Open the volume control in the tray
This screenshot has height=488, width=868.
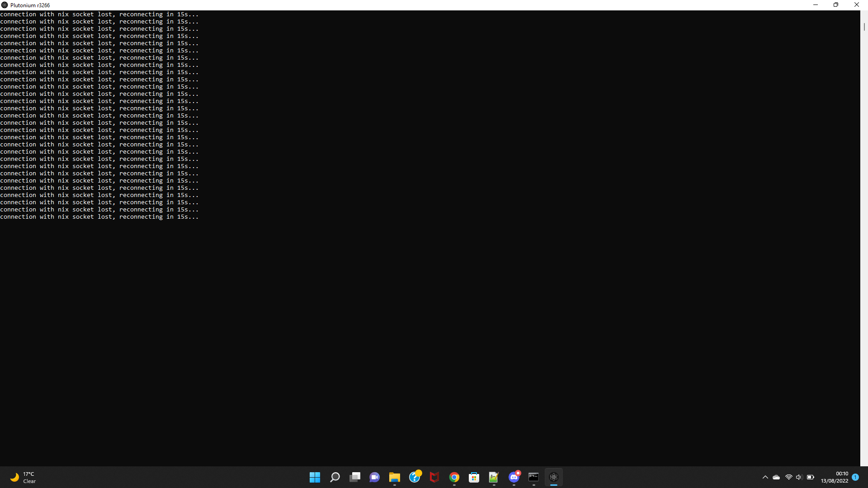[x=799, y=477]
